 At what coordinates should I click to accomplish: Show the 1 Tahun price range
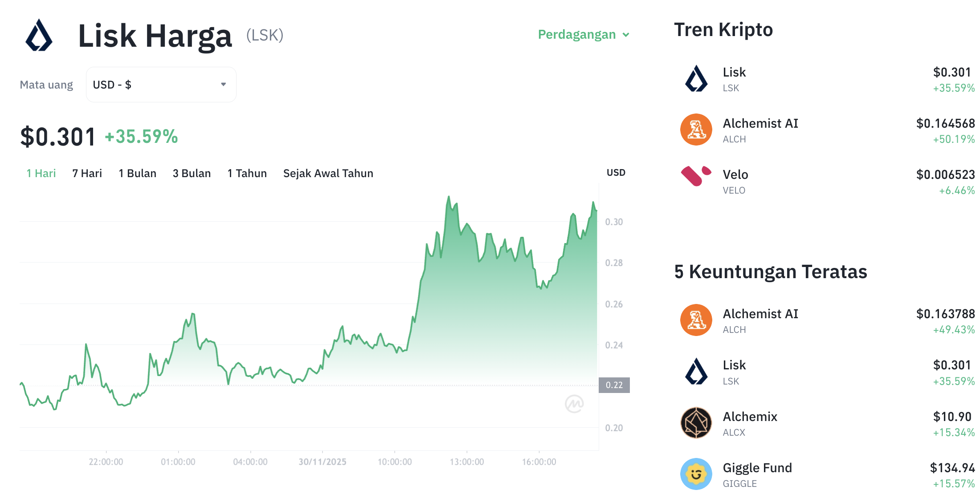pos(247,174)
